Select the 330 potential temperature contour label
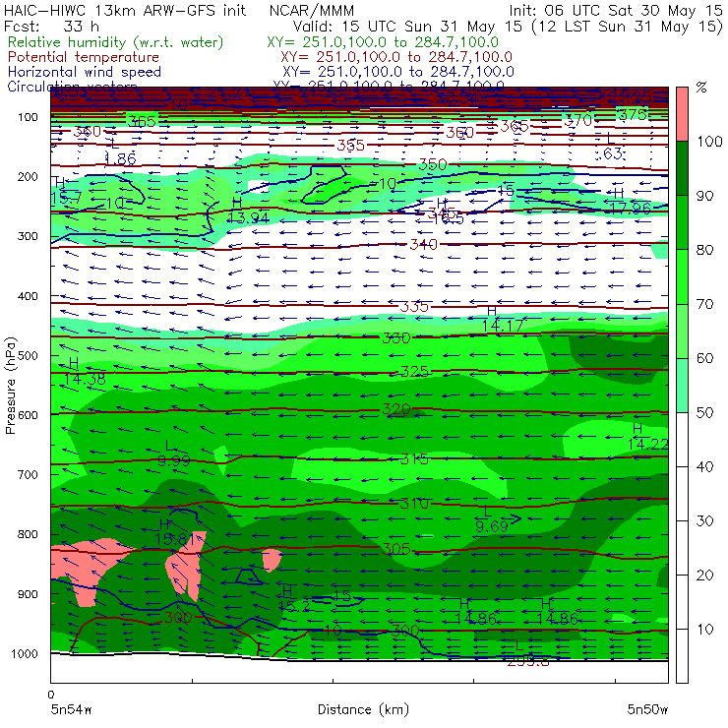Viewport: 728px width, 728px height. click(x=396, y=337)
